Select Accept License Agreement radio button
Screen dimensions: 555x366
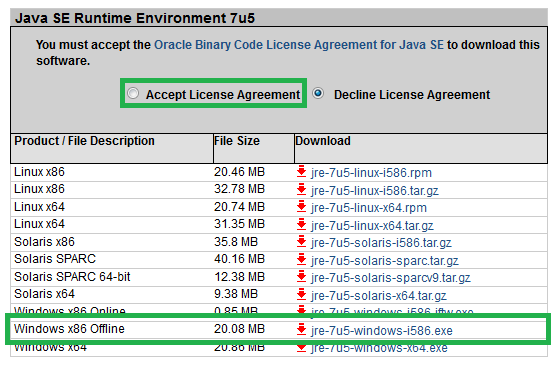click(133, 93)
